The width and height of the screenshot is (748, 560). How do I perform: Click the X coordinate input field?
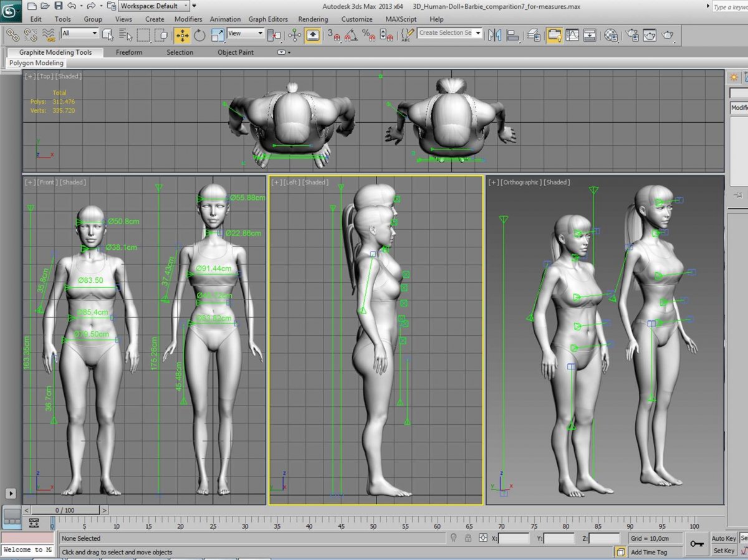[513, 538]
